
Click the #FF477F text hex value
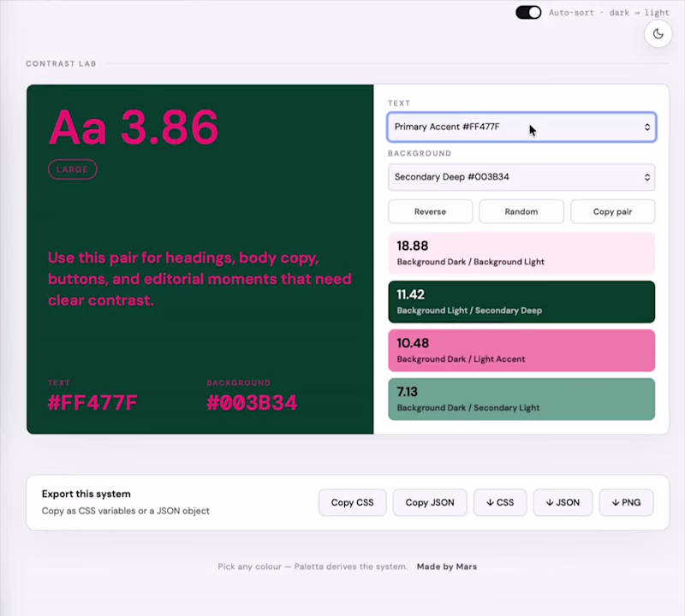coord(92,402)
